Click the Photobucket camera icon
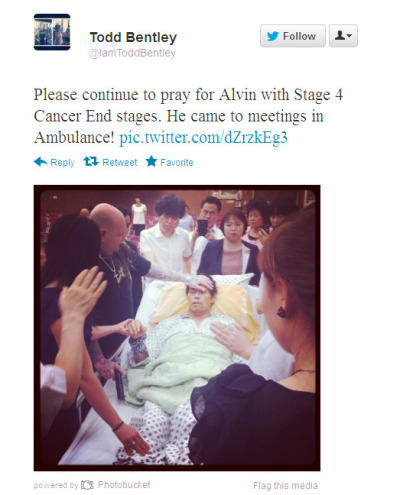400x495 pixels. [87, 485]
